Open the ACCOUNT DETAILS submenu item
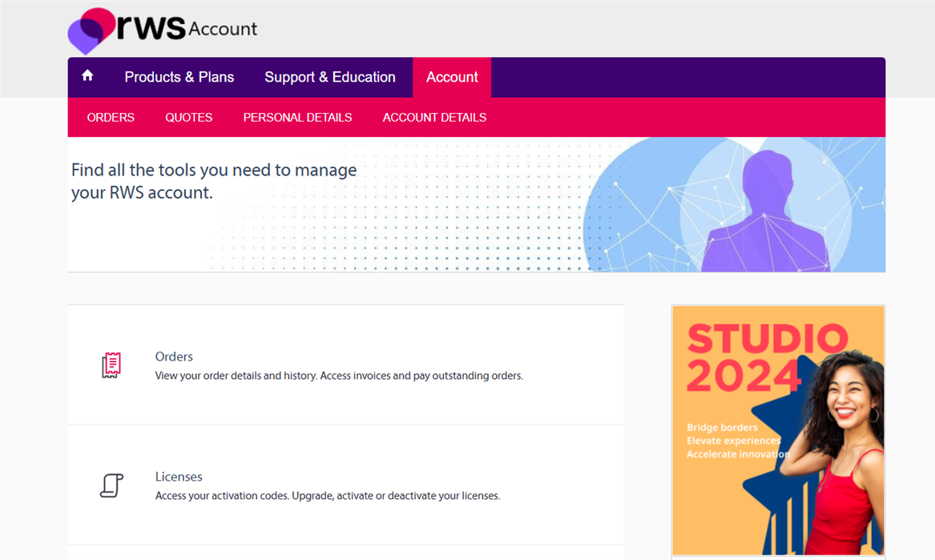The image size is (935, 560). click(x=434, y=117)
